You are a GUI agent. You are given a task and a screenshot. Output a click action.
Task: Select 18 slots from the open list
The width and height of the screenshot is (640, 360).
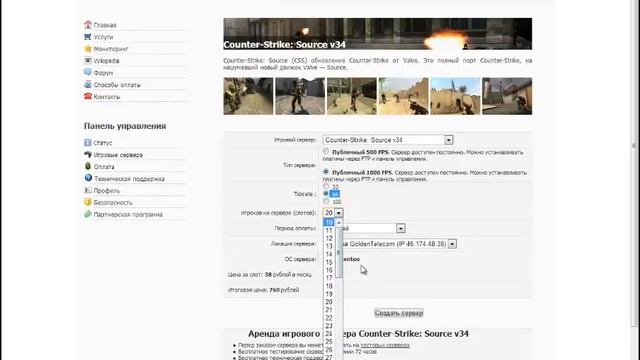point(329,286)
